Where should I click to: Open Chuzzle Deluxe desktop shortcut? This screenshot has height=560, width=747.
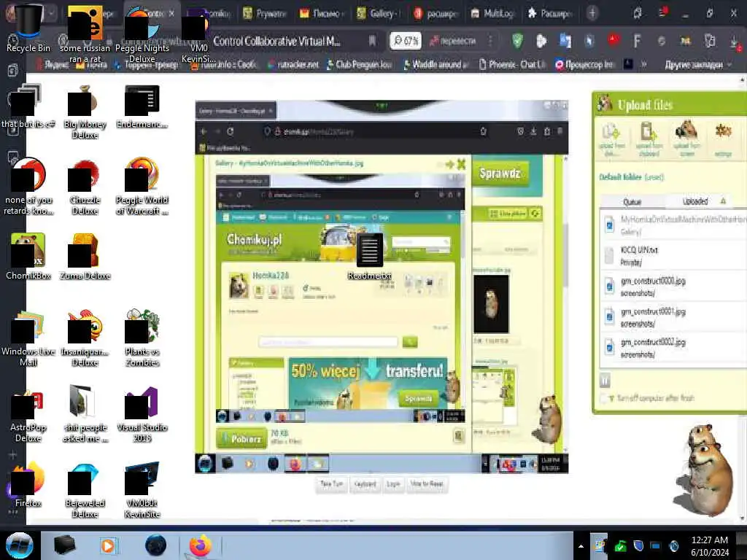85,188
